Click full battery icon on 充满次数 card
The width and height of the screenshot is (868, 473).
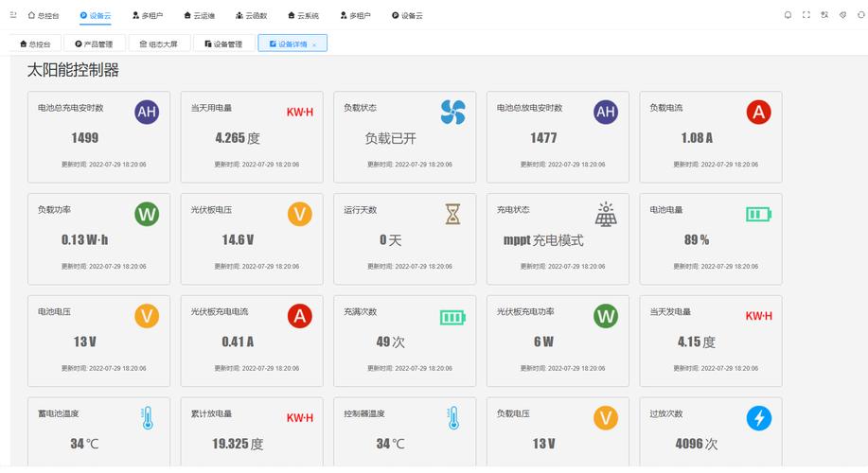click(x=452, y=317)
